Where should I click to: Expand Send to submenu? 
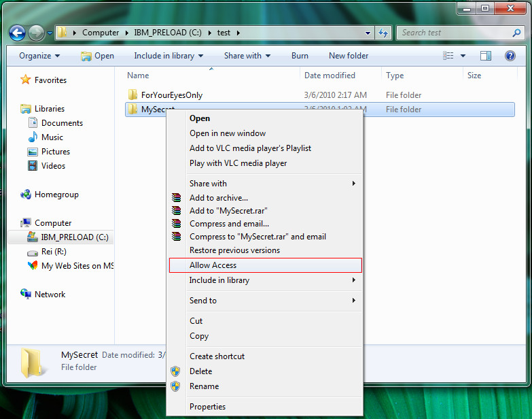coord(266,301)
